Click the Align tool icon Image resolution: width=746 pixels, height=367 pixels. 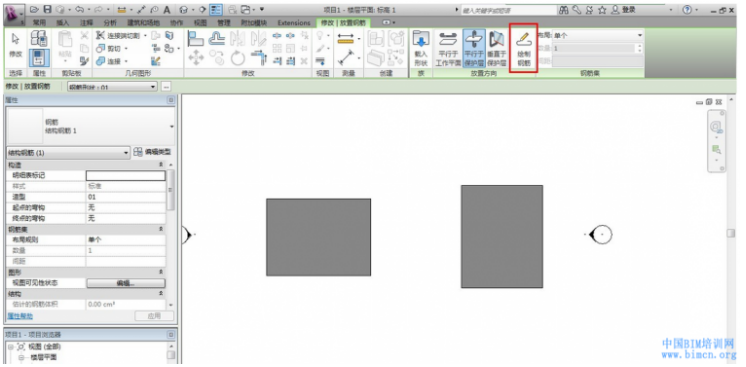[x=196, y=38]
